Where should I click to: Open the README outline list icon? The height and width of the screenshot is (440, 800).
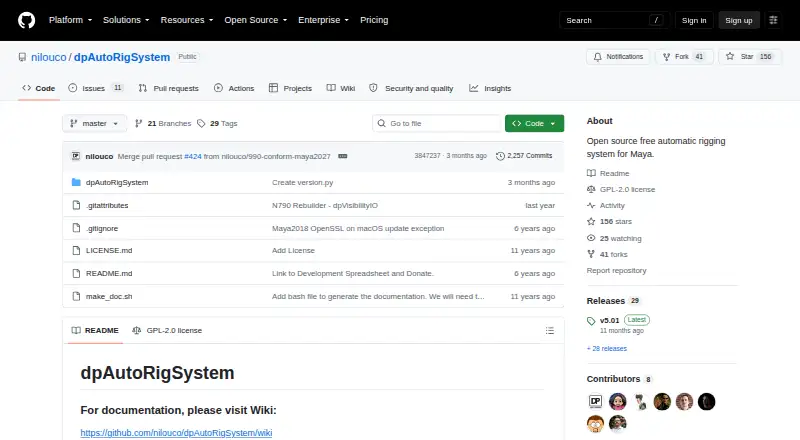click(x=549, y=331)
